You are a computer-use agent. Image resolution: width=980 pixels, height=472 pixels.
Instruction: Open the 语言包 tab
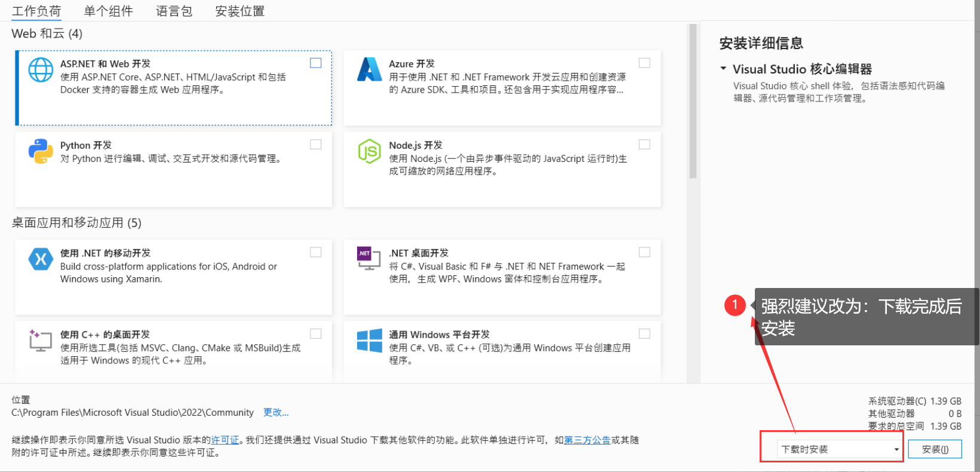coord(174,11)
